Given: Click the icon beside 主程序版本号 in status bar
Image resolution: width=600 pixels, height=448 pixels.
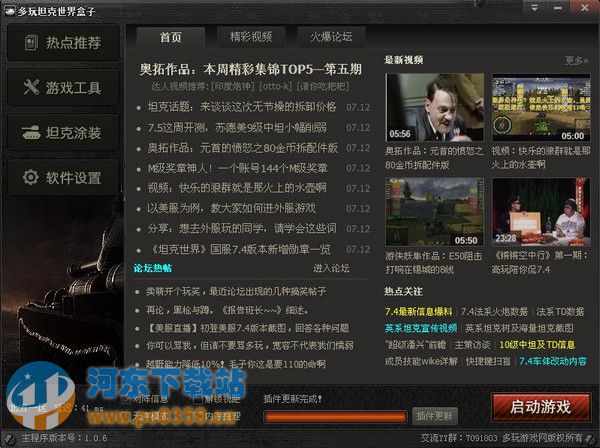Looking at the screenshot, I should point(8,438).
